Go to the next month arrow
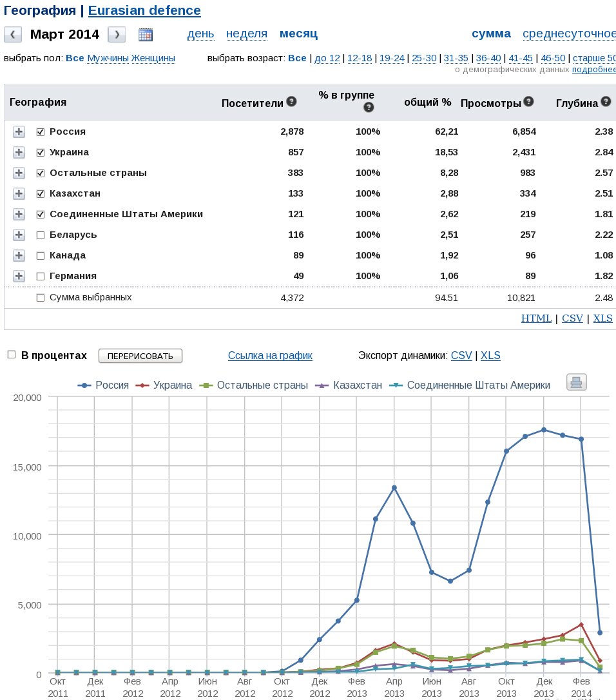 click(x=117, y=34)
